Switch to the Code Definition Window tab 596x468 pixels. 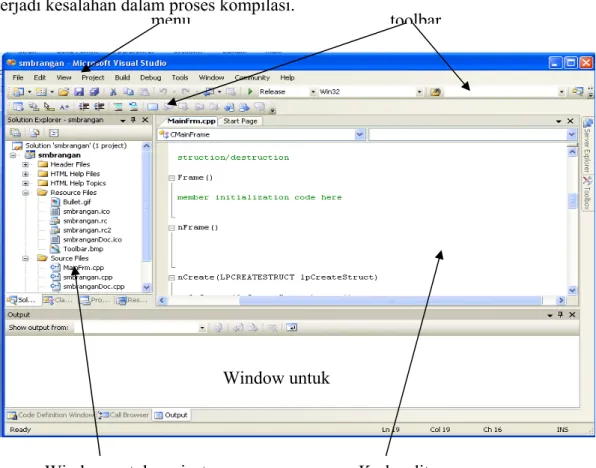[51, 415]
